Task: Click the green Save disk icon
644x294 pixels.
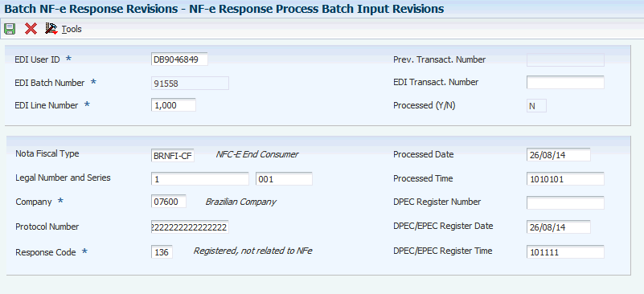Action: tap(10, 29)
